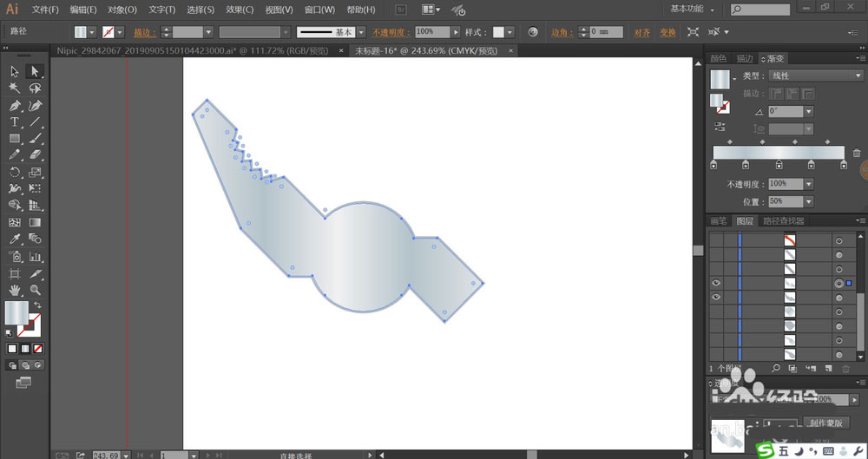Click the fill swatch in toolbox
This screenshot has height=459, width=868.
16,313
